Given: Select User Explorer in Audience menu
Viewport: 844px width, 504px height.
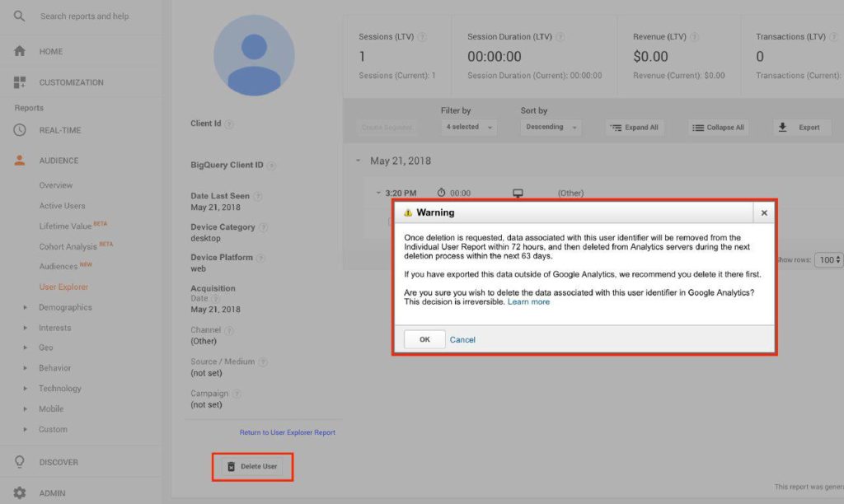Looking at the screenshot, I should coord(63,287).
